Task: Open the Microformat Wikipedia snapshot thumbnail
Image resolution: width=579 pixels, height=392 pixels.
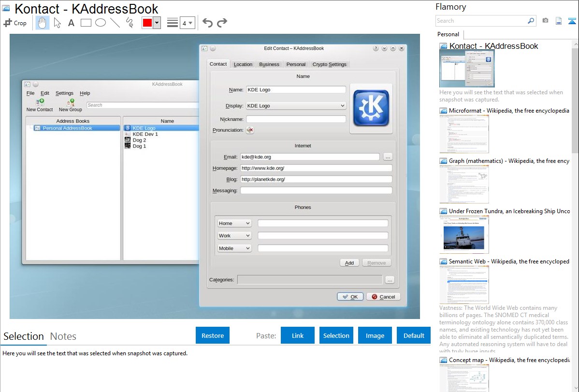Action: (x=464, y=134)
